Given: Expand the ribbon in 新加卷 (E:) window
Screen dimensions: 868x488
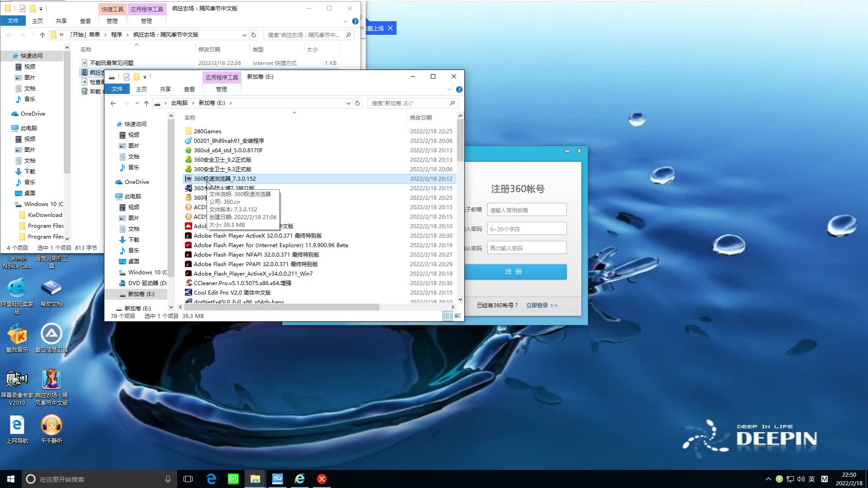Looking at the screenshot, I should pos(449,89).
